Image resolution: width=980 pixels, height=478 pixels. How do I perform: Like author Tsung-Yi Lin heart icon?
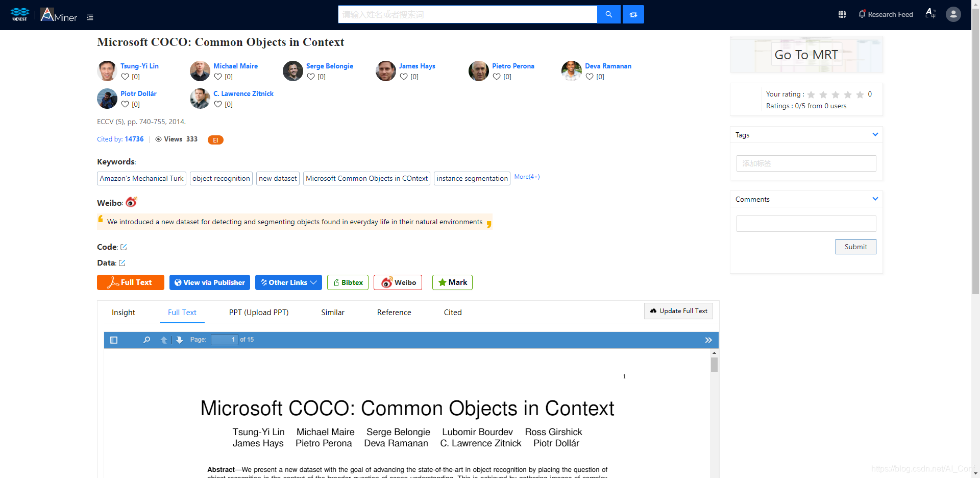click(x=125, y=77)
